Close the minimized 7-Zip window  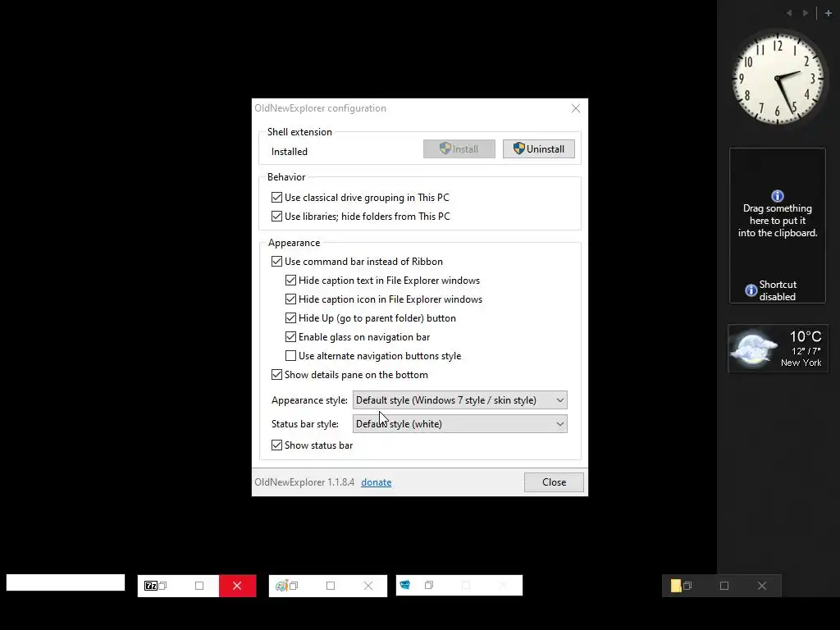[237, 586]
